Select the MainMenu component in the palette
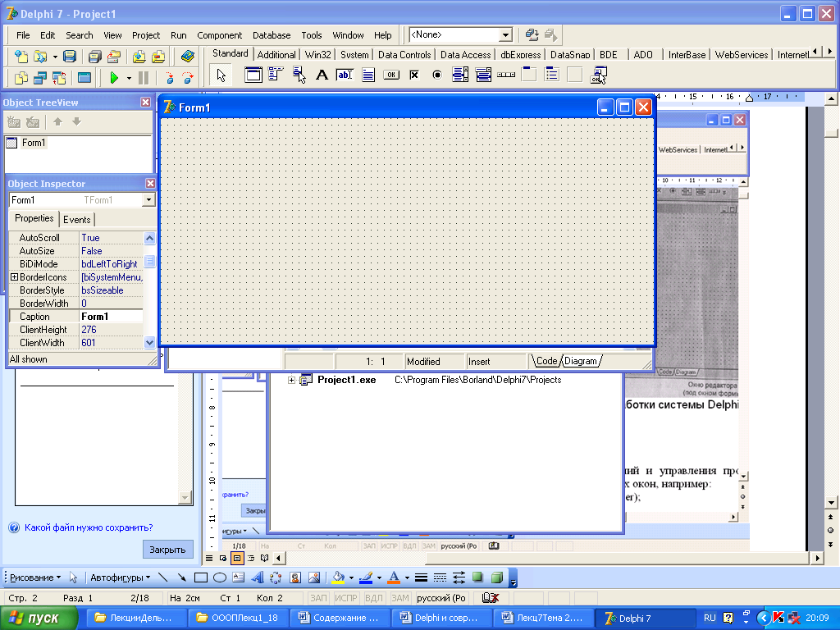The width and height of the screenshot is (840, 630). pos(276,75)
